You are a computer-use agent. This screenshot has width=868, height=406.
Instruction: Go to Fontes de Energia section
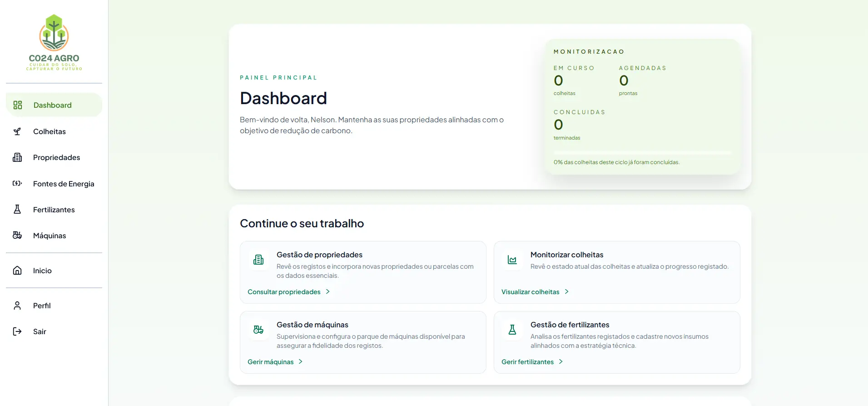64,184
